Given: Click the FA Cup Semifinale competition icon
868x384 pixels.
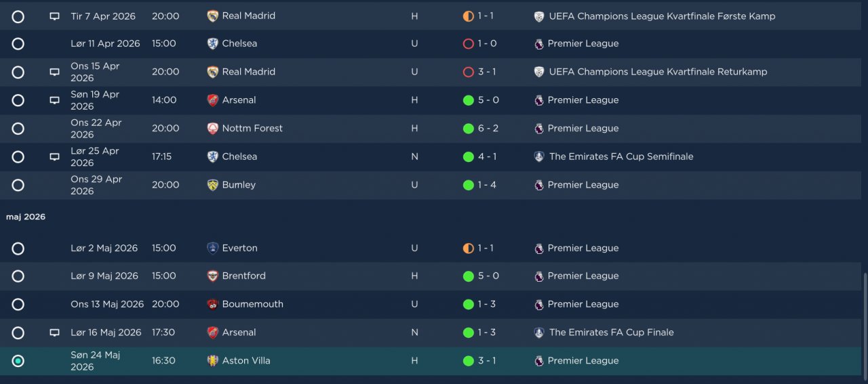Looking at the screenshot, I should click(539, 156).
